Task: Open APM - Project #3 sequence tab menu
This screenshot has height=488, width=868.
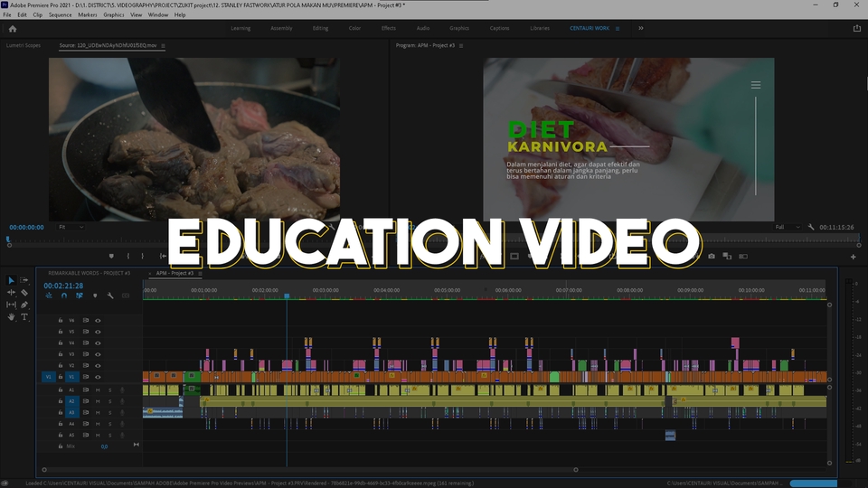Action: pyautogui.click(x=200, y=273)
